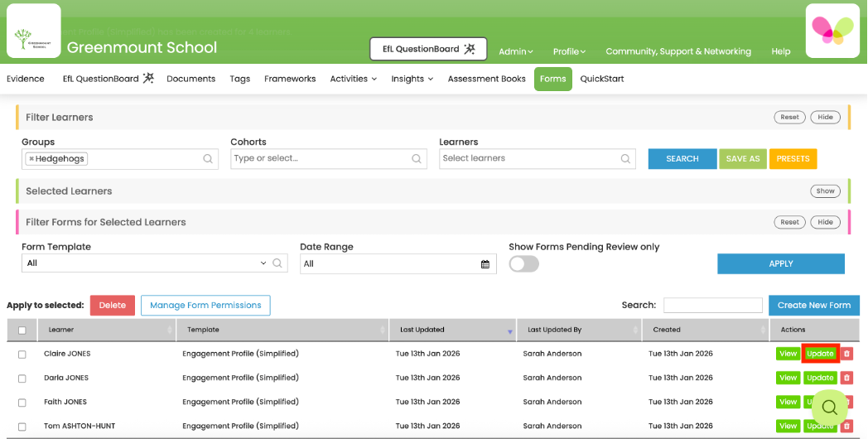Delete Tom ASHTON-HUNT form with trash icon
The image size is (868, 439).
coord(846,427)
